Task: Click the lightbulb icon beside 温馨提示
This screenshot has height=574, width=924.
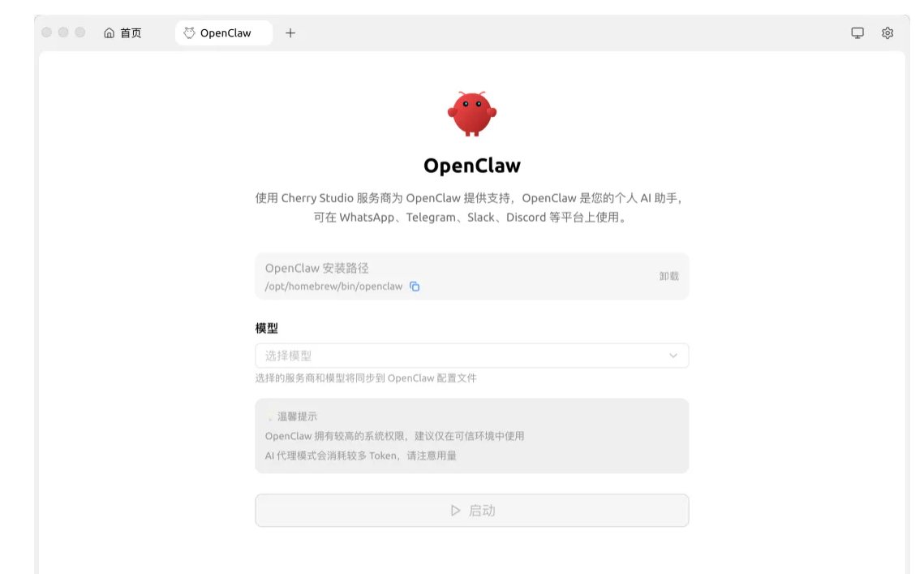Action: point(270,417)
